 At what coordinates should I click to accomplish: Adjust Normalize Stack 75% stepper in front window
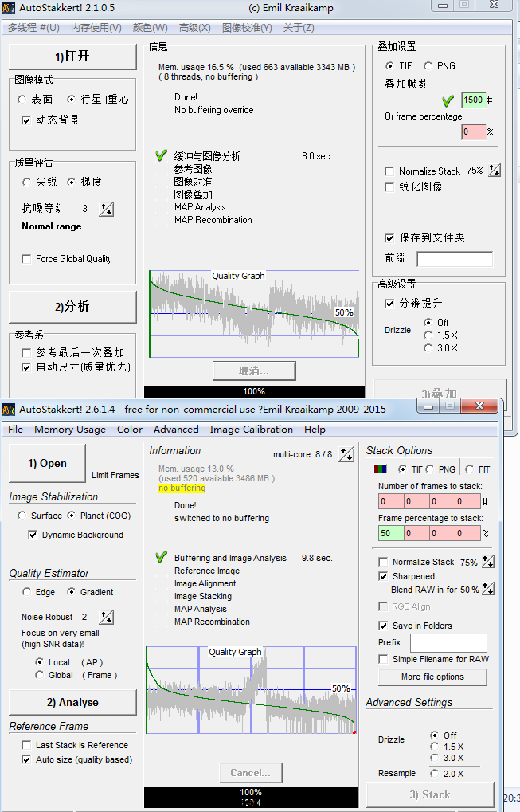coord(488,561)
